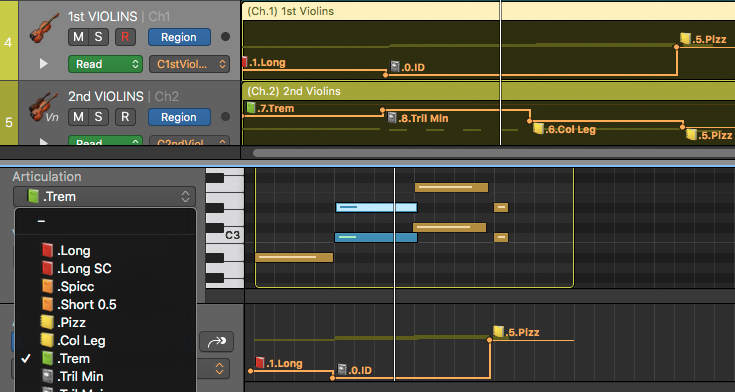Mute the 1st VIOLINS track
This screenshot has height=392, width=735.
78,37
